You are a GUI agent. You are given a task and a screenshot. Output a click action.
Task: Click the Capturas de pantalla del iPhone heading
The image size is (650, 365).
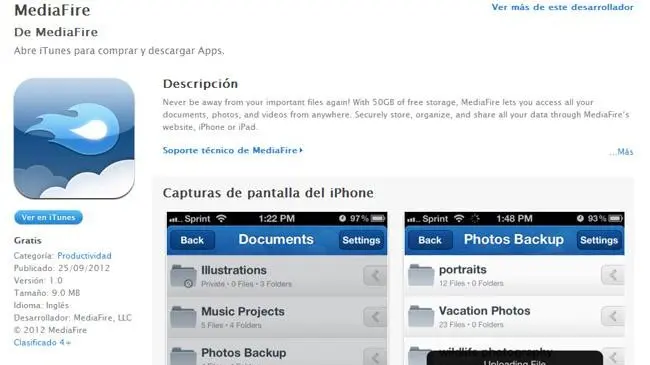(268, 193)
